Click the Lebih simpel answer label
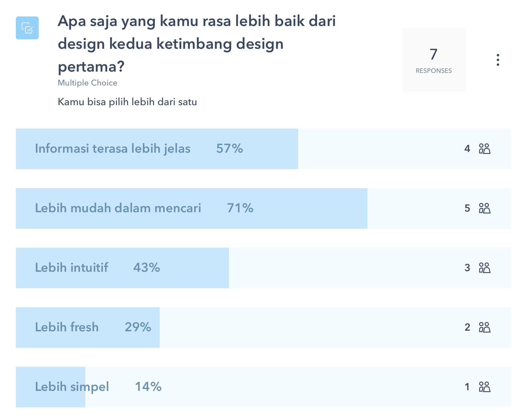Viewport: 529px width, 420px height. [x=72, y=387]
